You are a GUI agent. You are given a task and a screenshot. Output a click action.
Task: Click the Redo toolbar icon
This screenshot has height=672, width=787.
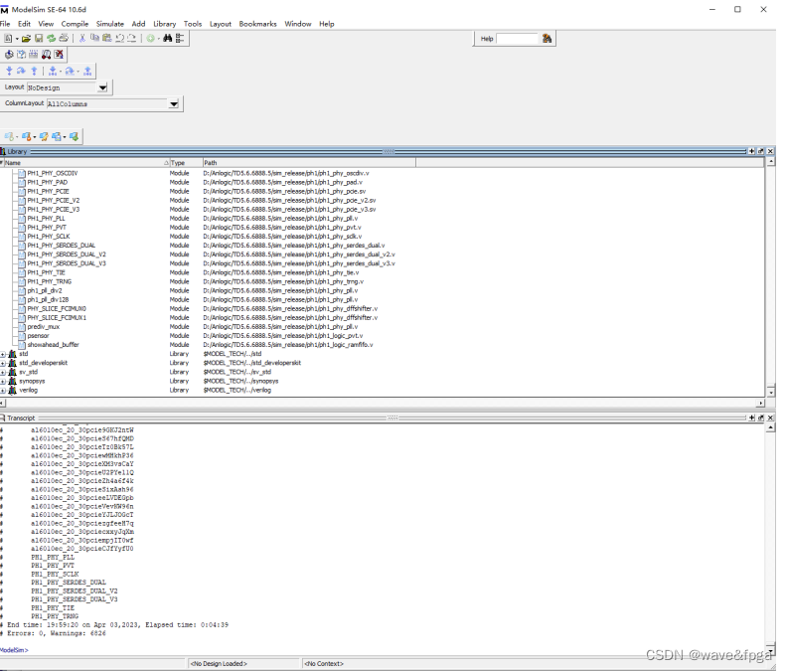tap(131, 38)
